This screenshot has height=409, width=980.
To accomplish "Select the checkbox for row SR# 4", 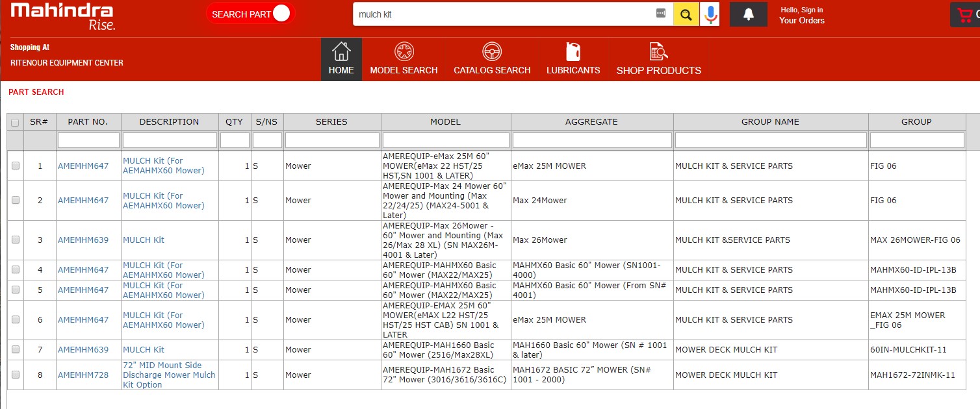I will [16, 270].
